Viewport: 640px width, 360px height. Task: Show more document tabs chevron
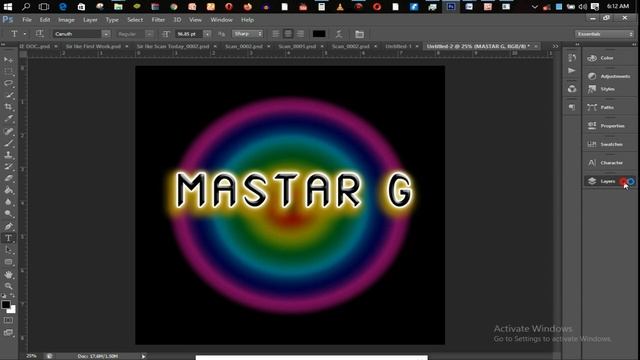[555, 47]
